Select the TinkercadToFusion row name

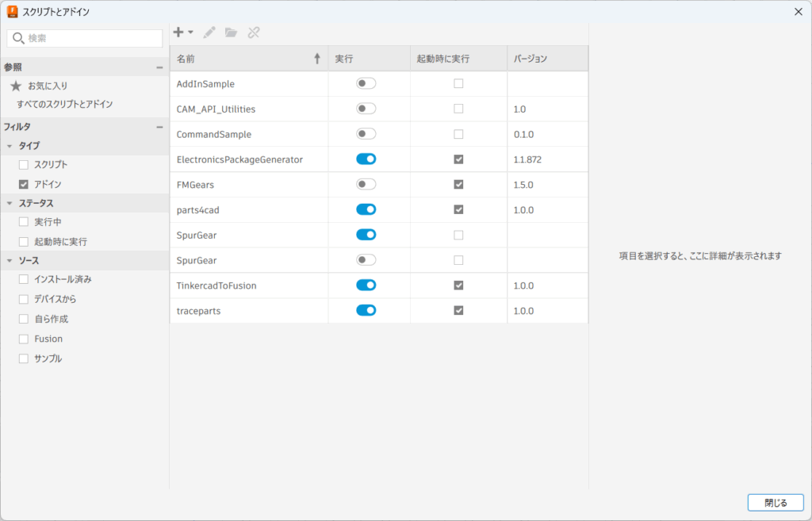click(216, 286)
